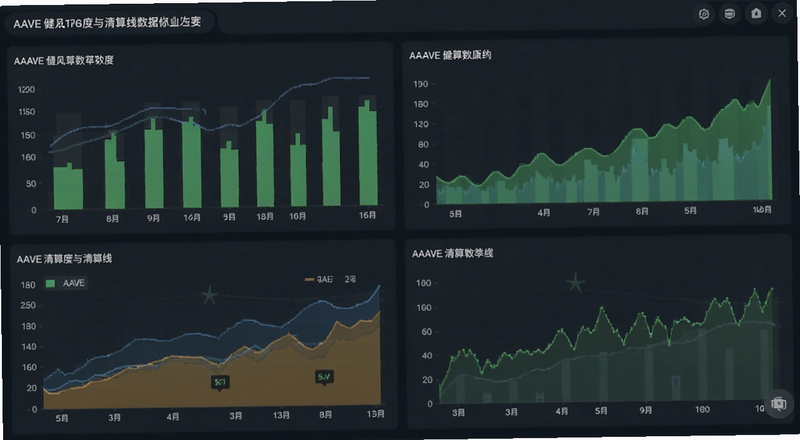The image size is (800, 440).
Task: Click the '9月' label under the green line chart
Action: (646, 410)
